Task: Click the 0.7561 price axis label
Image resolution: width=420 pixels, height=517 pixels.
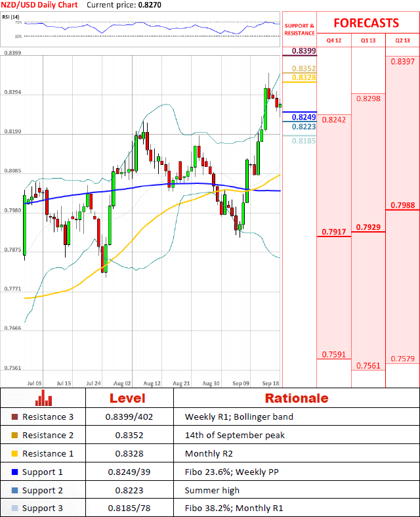Action: coord(12,368)
